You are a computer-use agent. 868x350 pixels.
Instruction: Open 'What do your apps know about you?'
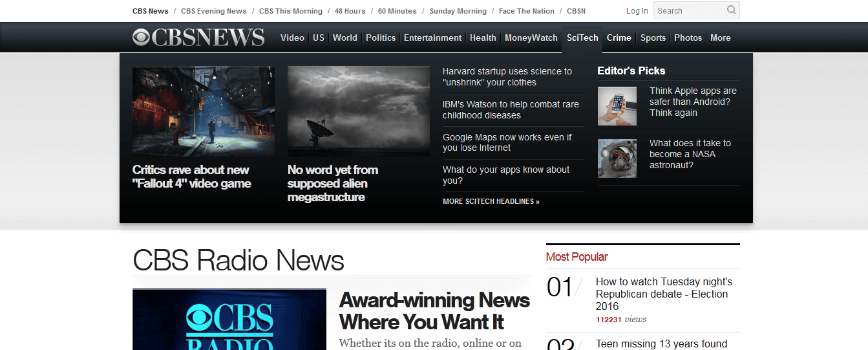[x=506, y=175]
